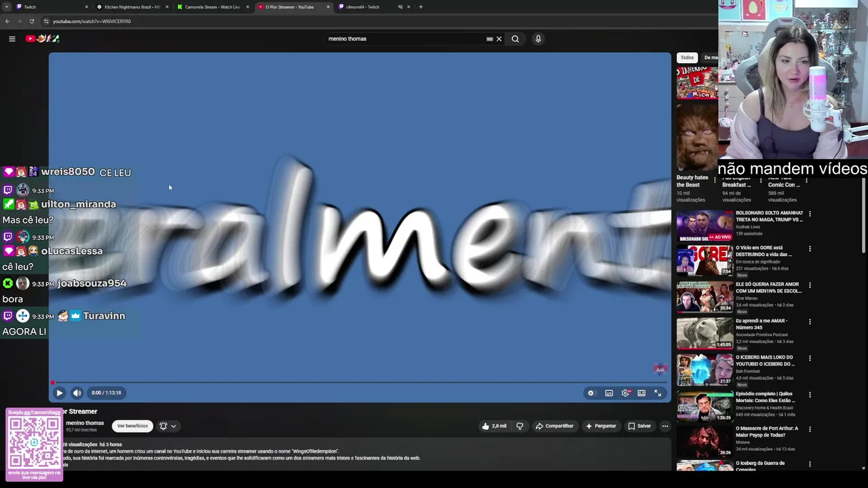Dislike the video

[520, 426]
